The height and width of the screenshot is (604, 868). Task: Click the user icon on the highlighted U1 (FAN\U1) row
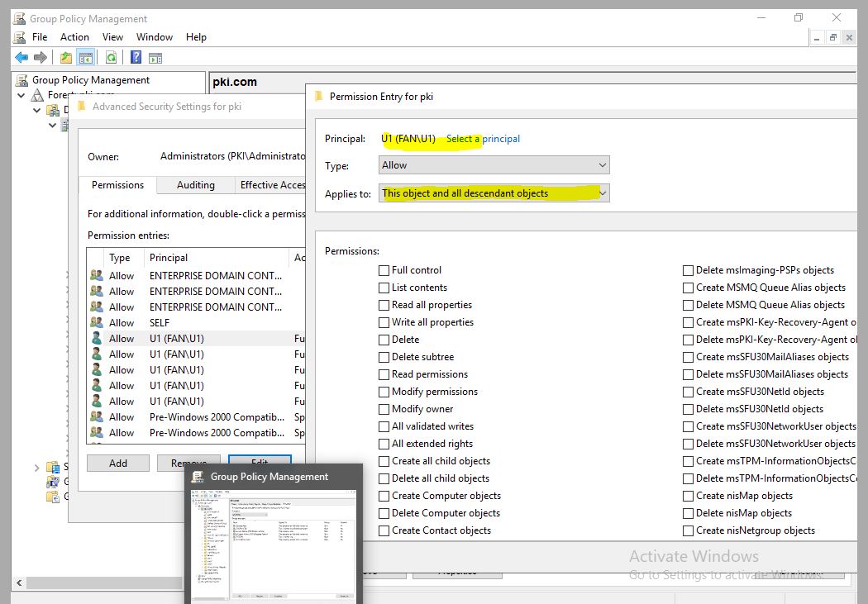point(97,338)
